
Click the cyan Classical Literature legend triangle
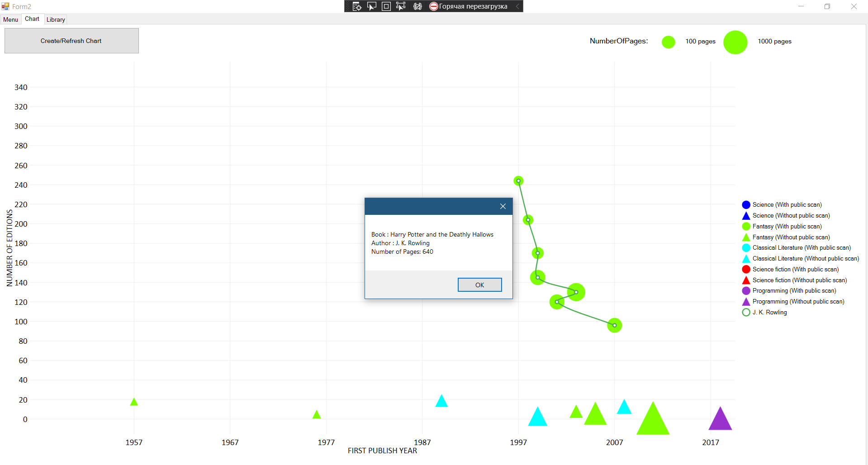coord(745,258)
